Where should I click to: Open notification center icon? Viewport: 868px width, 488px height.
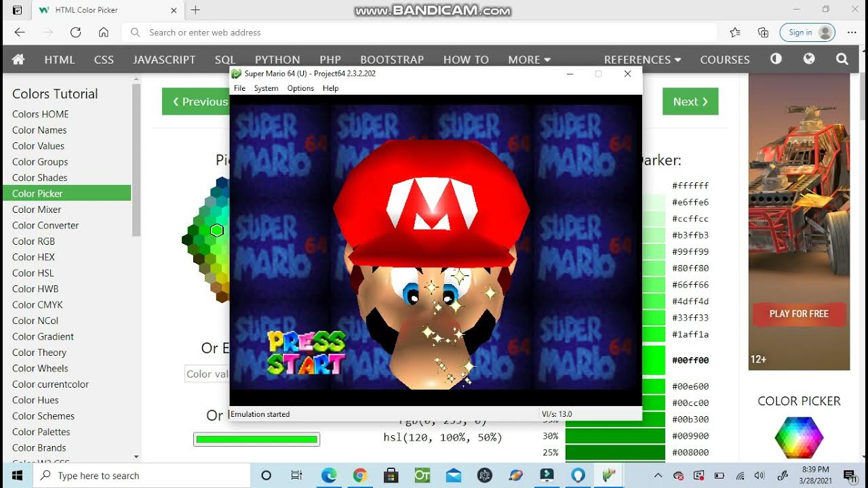pos(849,476)
